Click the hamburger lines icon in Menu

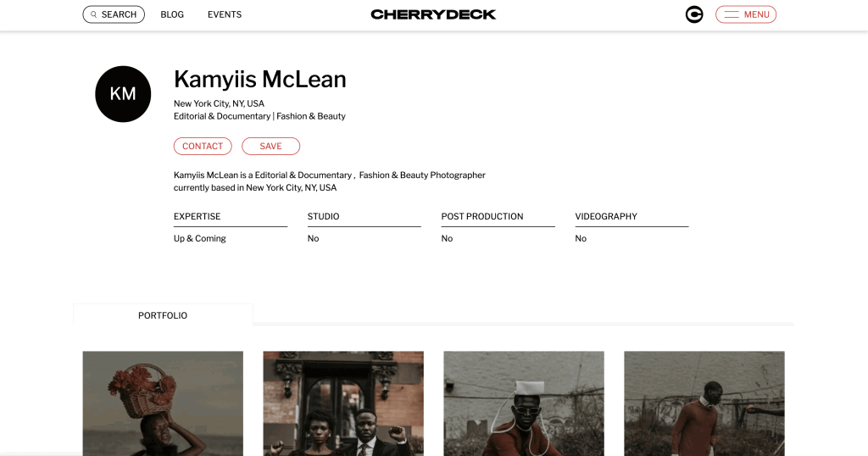(x=732, y=14)
